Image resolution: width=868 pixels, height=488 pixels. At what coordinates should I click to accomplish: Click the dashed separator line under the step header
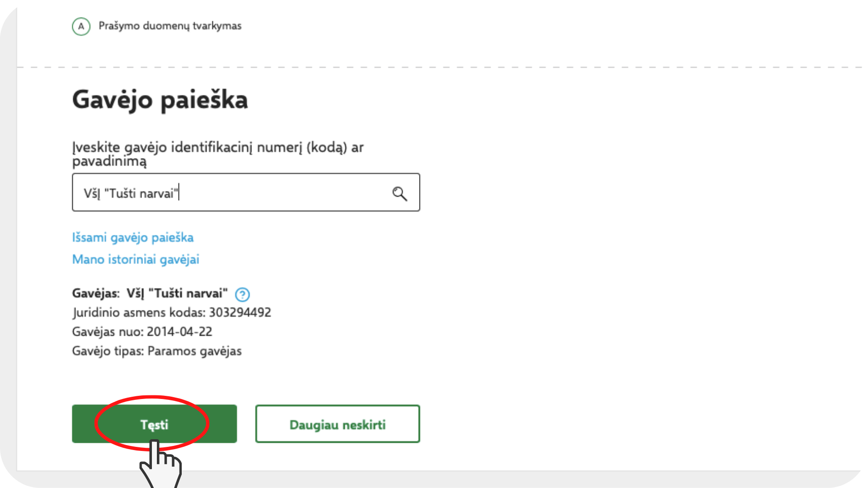[x=439, y=67]
